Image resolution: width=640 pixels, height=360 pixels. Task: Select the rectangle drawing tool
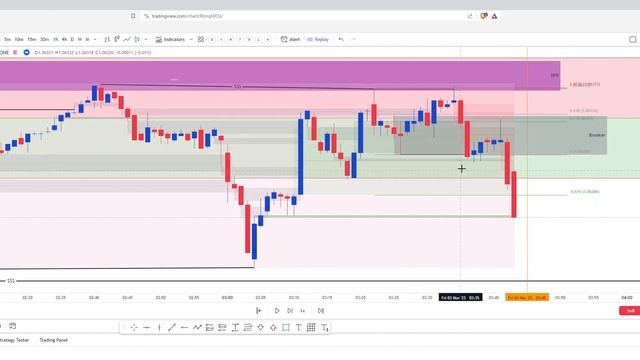click(286, 327)
